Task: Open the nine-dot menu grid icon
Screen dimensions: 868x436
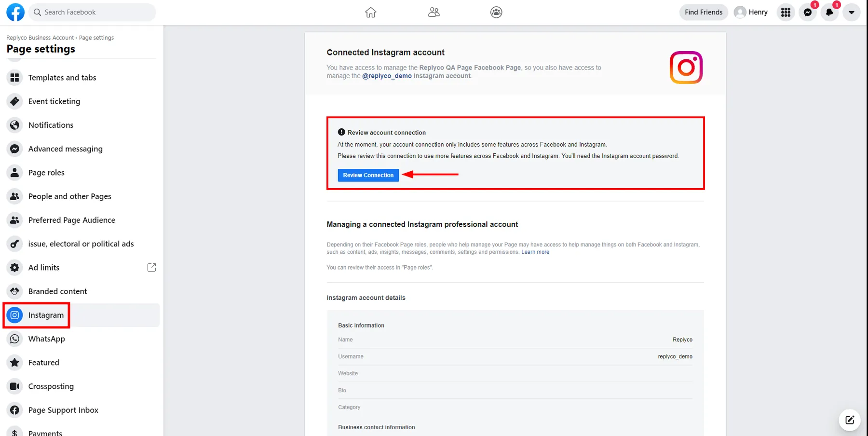Action: [x=786, y=12]
